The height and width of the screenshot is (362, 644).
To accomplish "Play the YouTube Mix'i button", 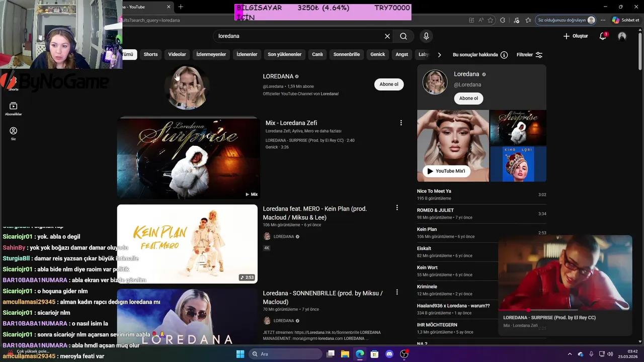I will (446, 171).
